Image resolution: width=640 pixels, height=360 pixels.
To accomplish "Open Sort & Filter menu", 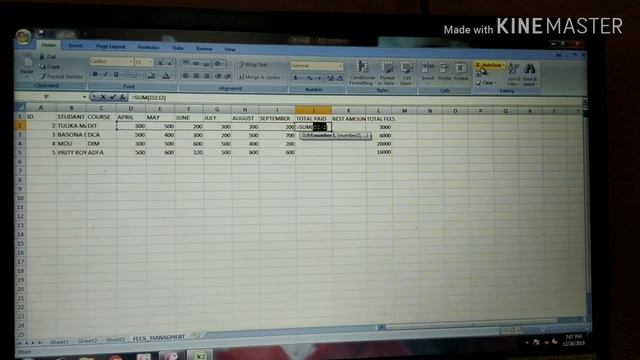I will [x=514, y=75].
